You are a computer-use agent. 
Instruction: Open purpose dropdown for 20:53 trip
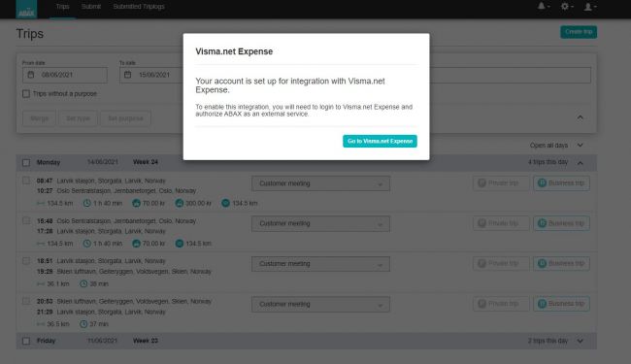[x=320, y=305]
